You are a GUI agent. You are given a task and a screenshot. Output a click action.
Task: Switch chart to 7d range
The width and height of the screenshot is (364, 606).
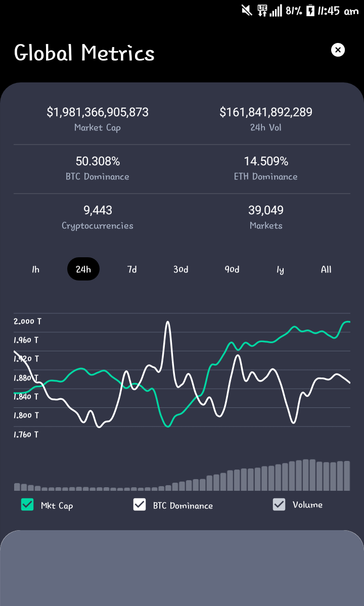click(132, 269)
